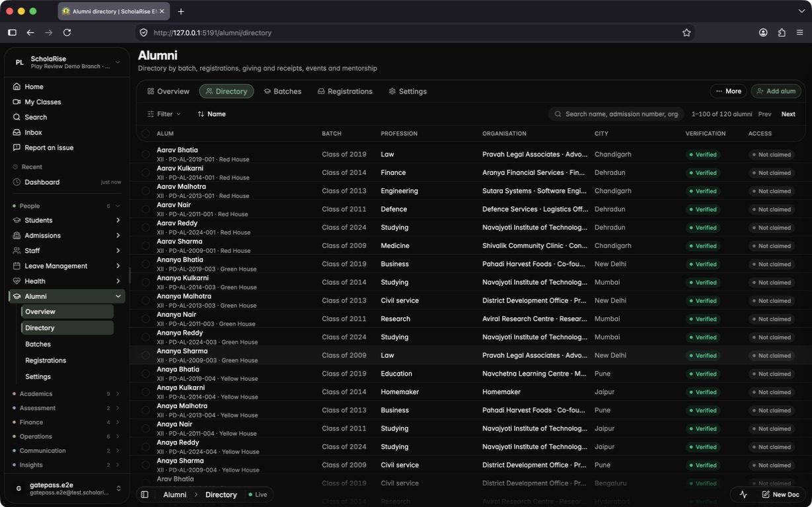Click the Staff people icon
Viewport: 812px width, 507px height.
click(17, 250)
